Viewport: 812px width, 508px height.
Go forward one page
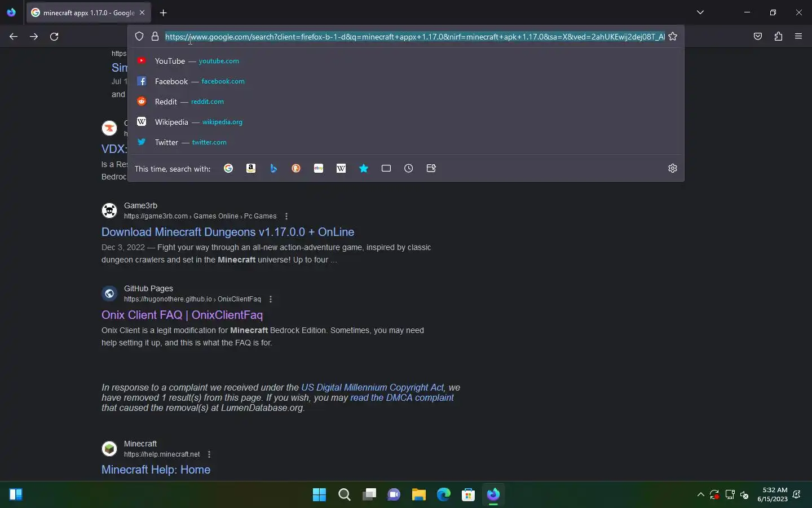coord(34,37)
